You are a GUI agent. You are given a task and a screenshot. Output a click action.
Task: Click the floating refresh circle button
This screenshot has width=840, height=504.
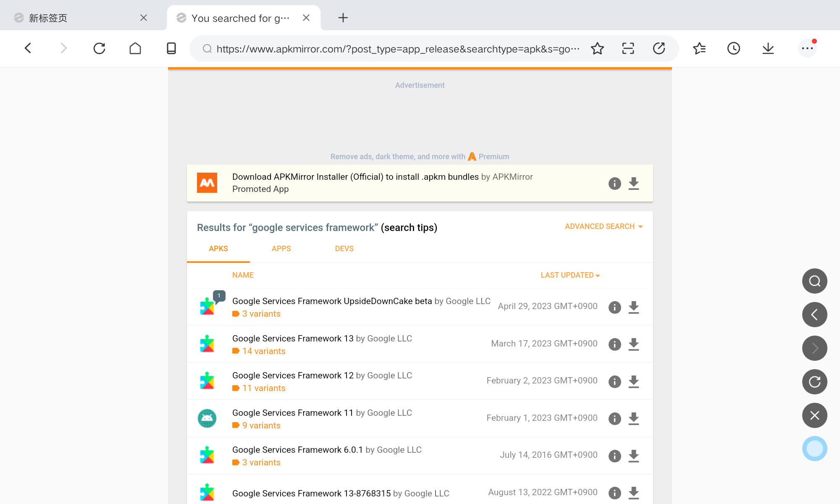coord(814,382)
